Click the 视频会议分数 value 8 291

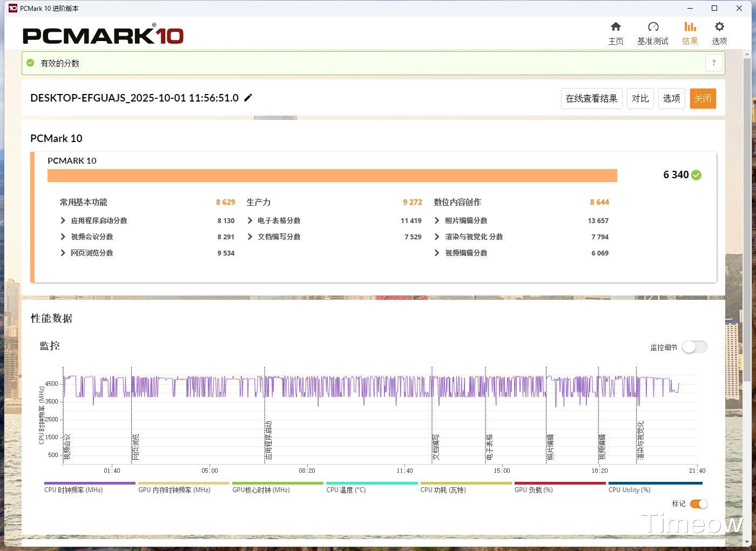226,237
